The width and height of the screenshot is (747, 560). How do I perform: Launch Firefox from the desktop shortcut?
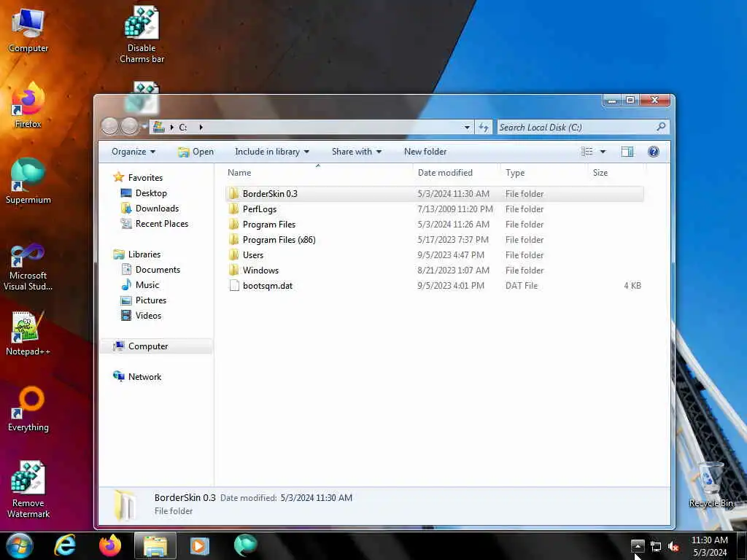click(x=28, y=105)
